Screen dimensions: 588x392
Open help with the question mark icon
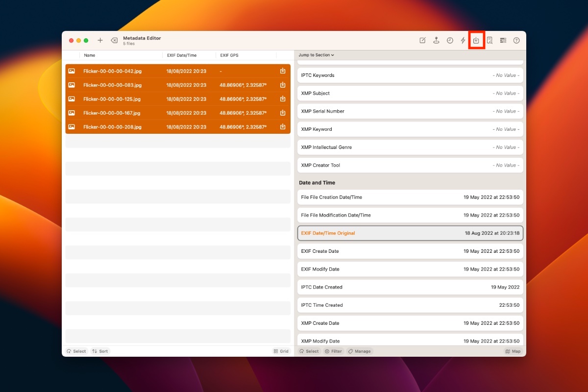pos(516,40)
